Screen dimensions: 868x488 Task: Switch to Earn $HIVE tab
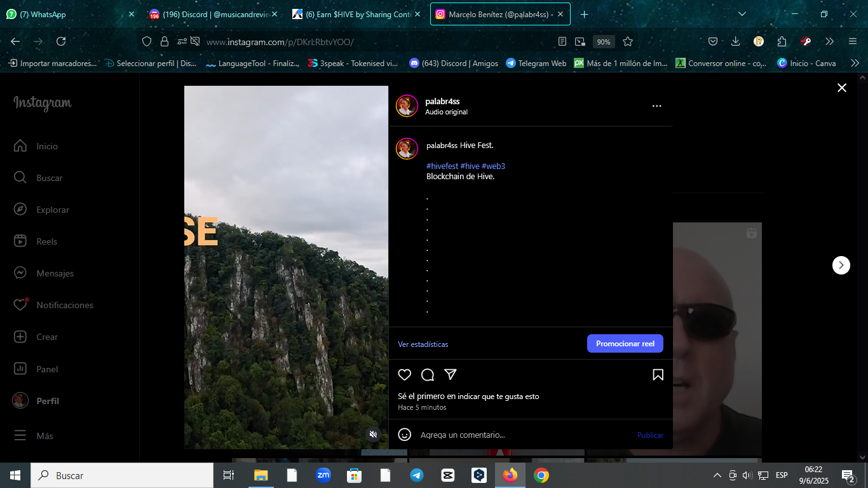[356, 14]
